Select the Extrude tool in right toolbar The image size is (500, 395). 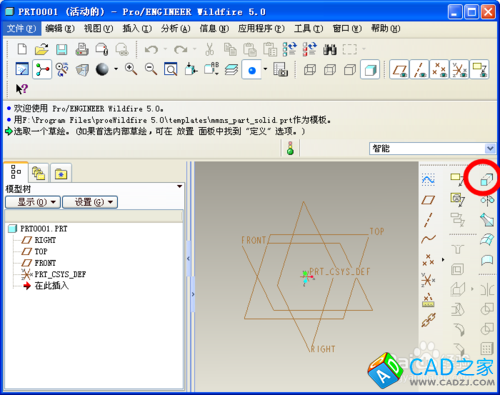coord(486,180)
